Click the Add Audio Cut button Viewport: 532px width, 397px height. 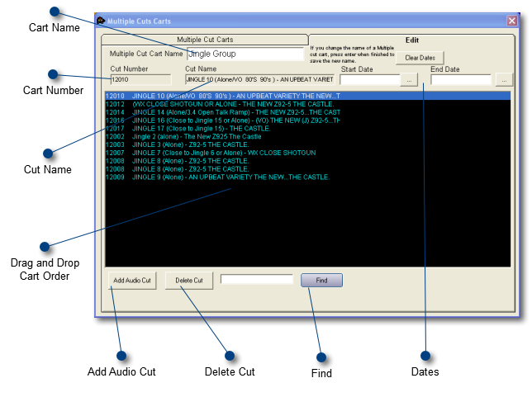pyautogui.click(x=132, y=281)
